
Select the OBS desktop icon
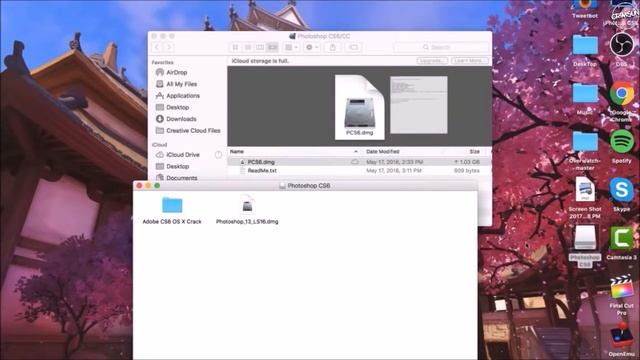click(621, 49)
